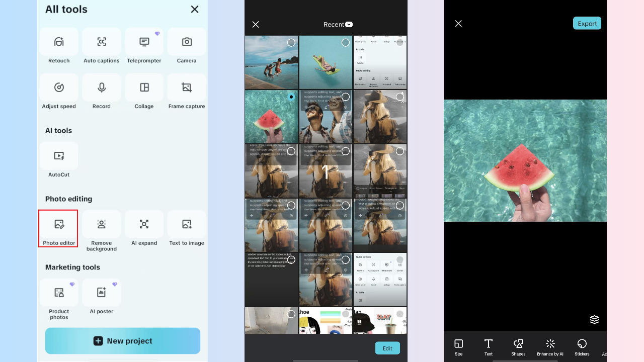Select the circle on the pool float photo
Viewport: 644px width, 362px height.
[x=345, y=42]
